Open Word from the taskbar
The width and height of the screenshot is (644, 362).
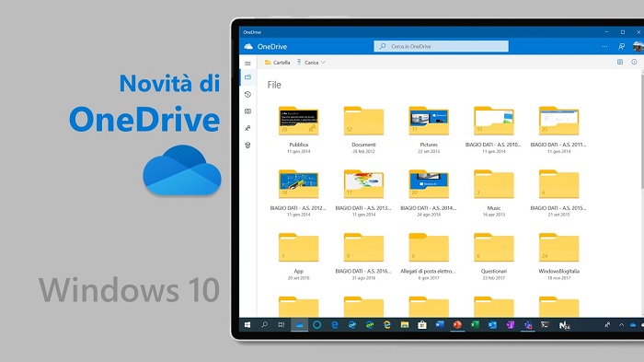440,325
